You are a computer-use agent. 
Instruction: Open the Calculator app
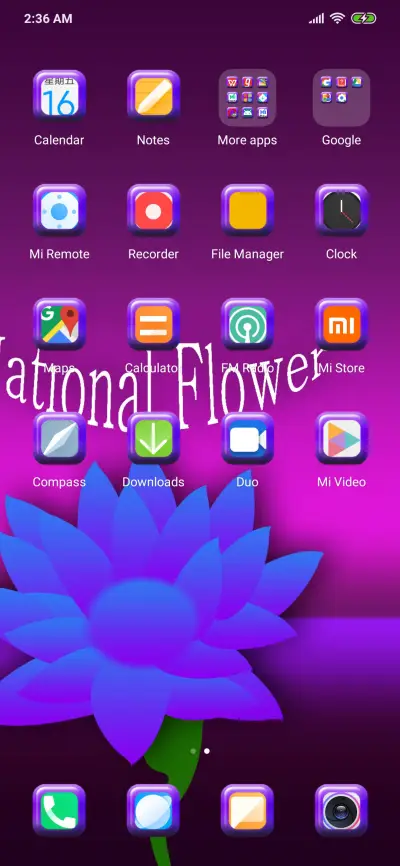(x=154, y=324)
